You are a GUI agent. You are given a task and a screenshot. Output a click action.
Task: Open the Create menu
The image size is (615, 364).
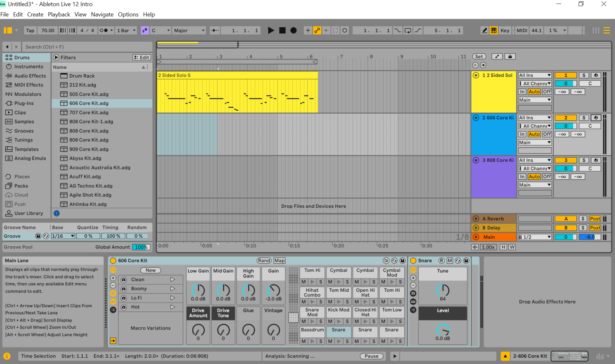(x=35, y=14)
